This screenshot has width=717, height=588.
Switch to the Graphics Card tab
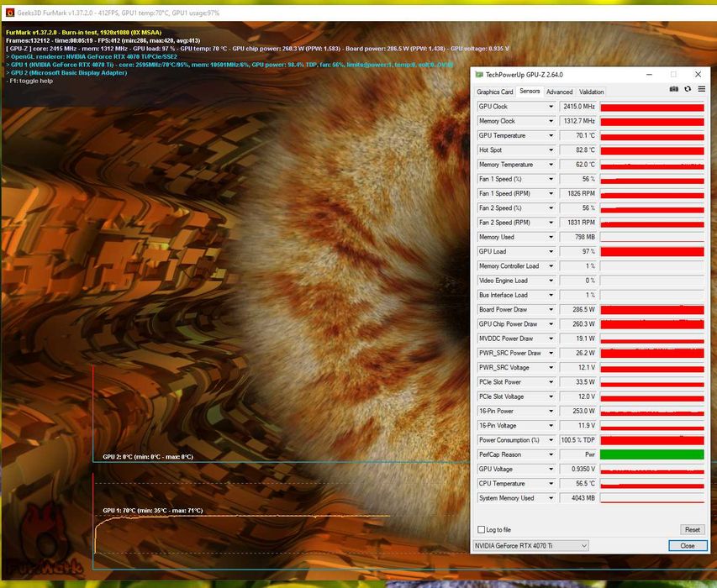(495, 92)
